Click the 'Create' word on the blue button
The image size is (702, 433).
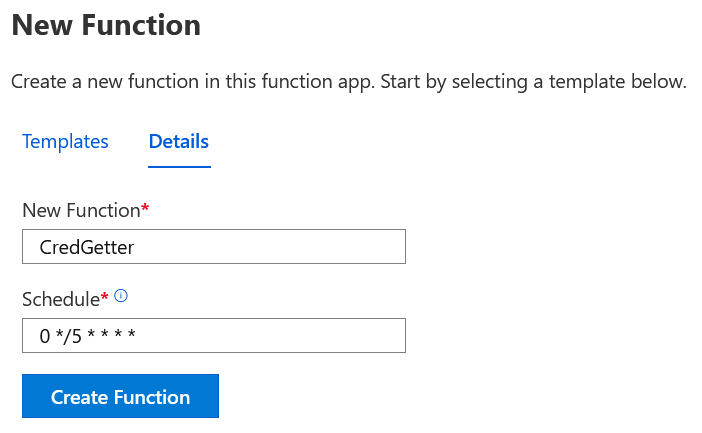[x=79, y=397]
